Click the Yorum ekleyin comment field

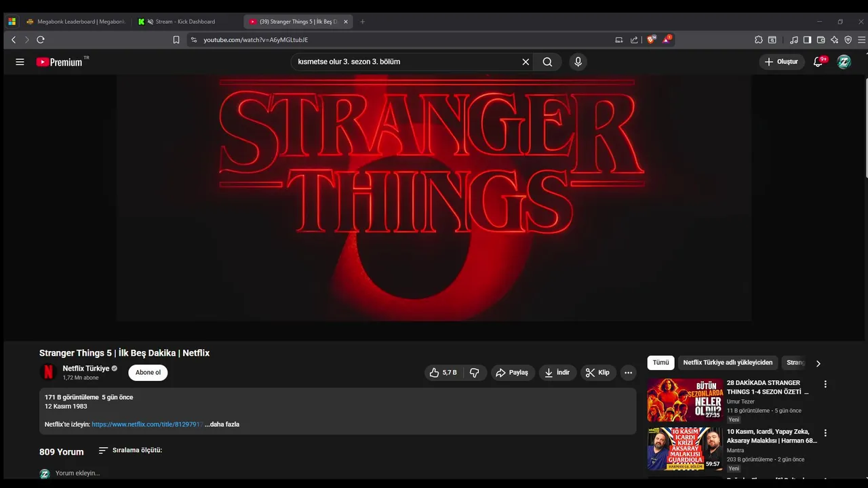click(x=77, y=473)
